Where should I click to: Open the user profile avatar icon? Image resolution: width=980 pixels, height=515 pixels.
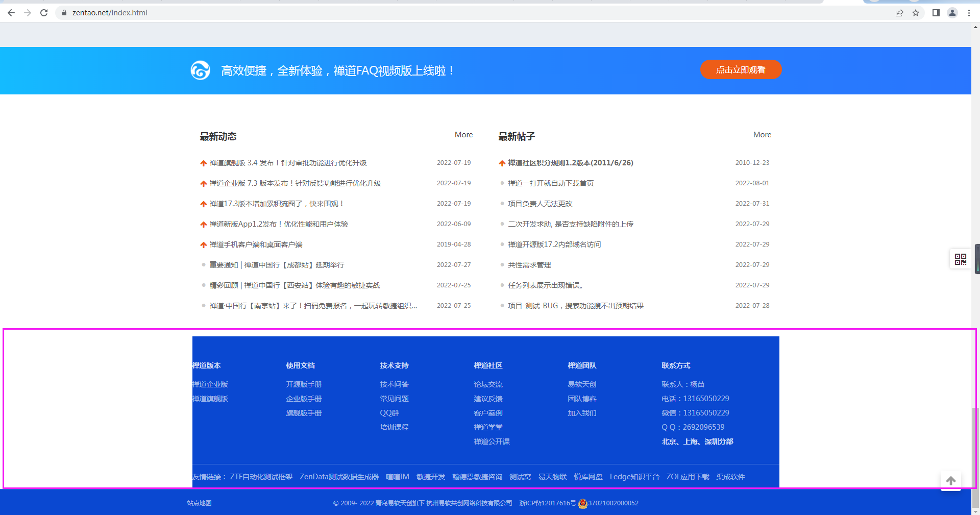tap(952, 13)
